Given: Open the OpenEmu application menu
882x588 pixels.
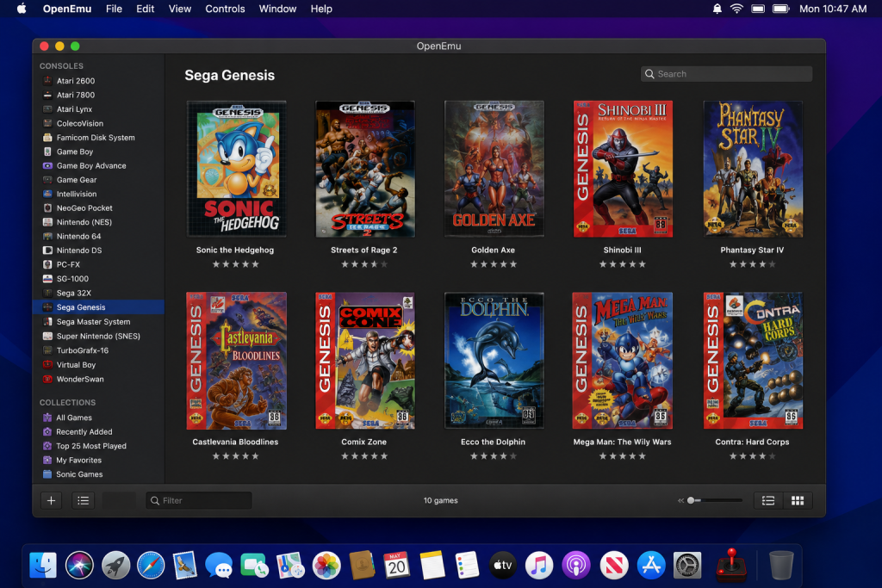Looking at the screenshot, I should click(x=67, y=9).
